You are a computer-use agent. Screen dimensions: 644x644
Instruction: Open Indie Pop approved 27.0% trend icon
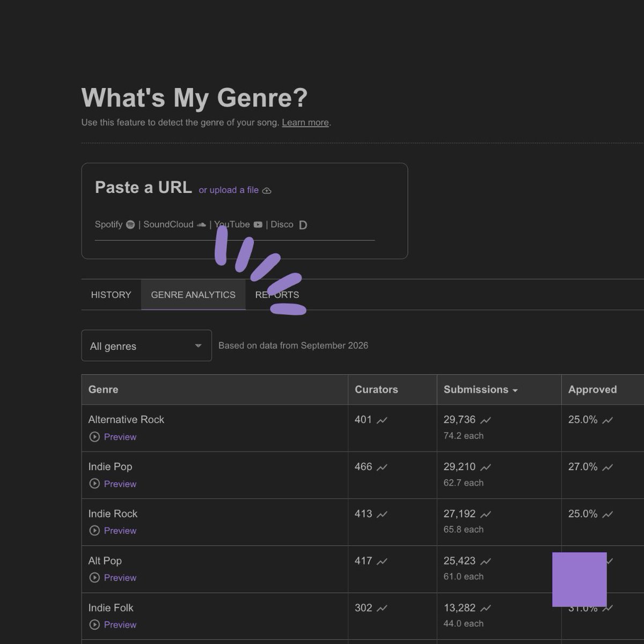(x=608, y=467)
